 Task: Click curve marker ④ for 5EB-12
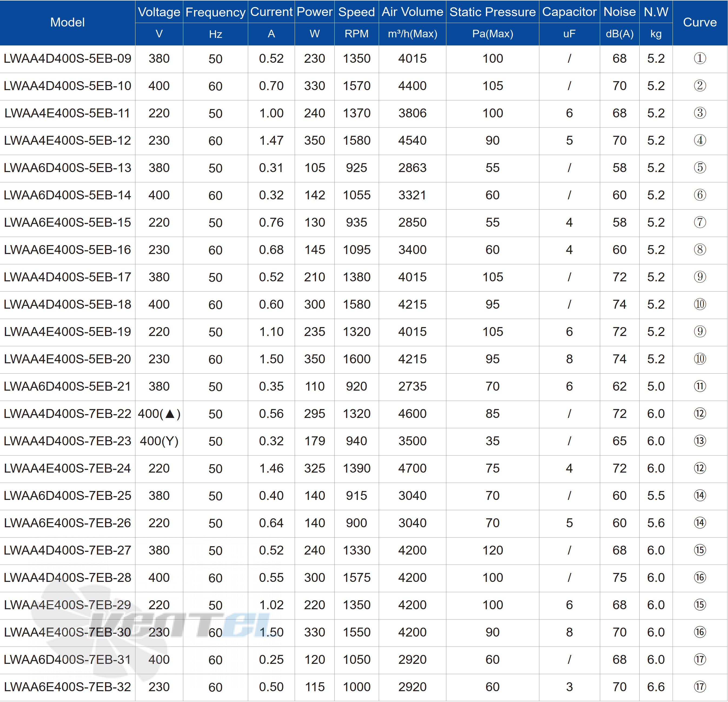[x=700, y=140]
